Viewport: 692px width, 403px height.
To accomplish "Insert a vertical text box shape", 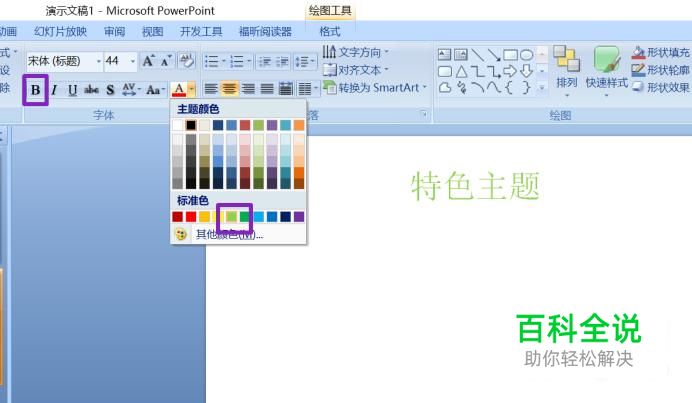I will click(x=460, y=55).
